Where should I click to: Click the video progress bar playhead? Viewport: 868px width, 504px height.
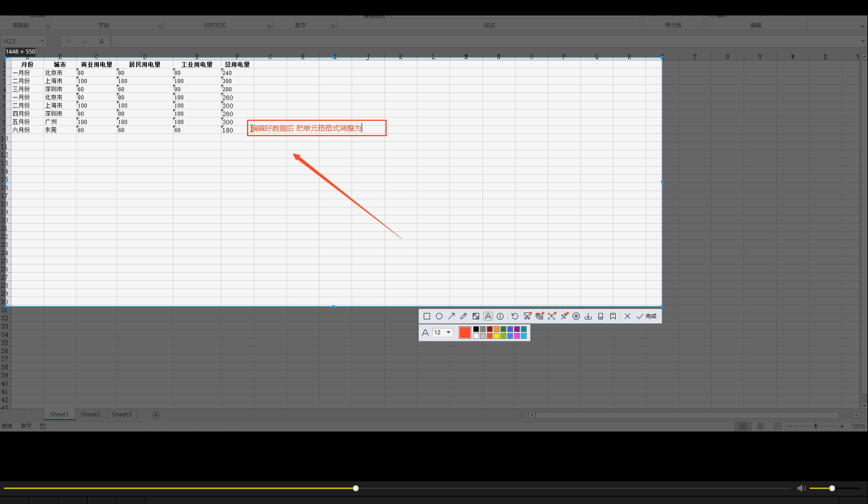tap(356, 488)
